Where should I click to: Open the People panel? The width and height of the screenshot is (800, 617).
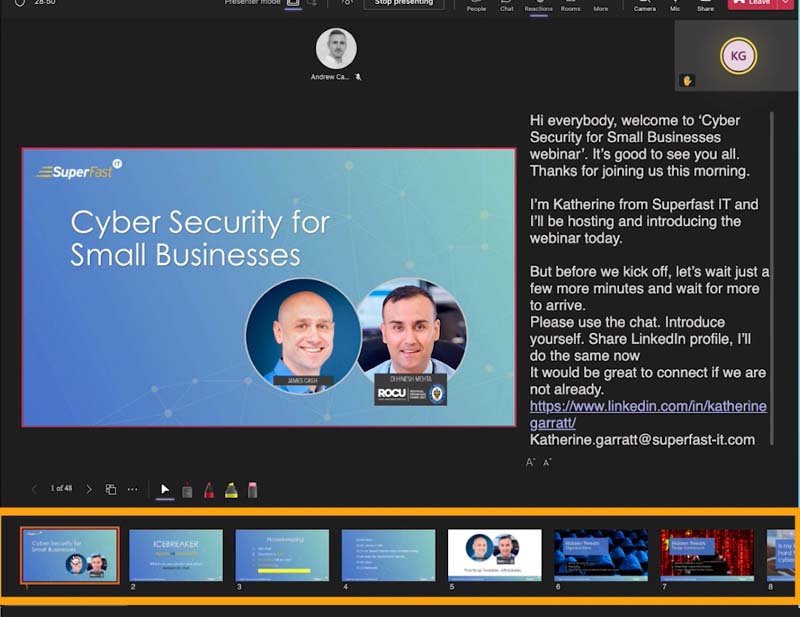[476, 5]
